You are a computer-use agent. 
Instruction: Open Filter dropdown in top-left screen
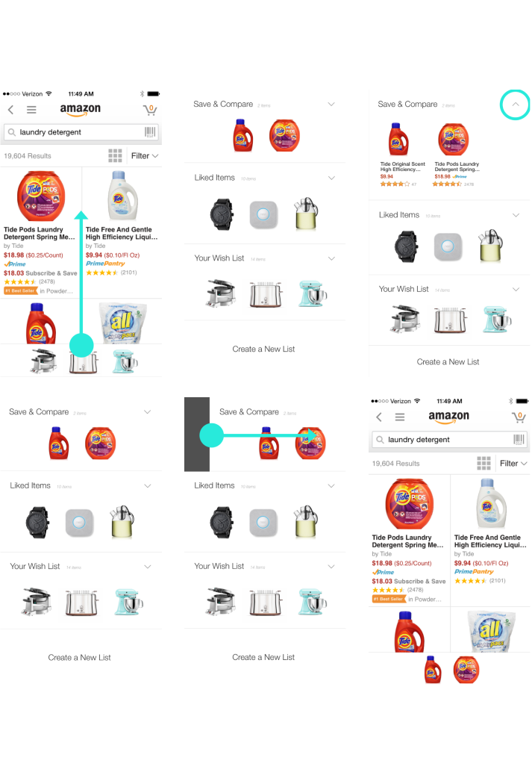point(145,155)
